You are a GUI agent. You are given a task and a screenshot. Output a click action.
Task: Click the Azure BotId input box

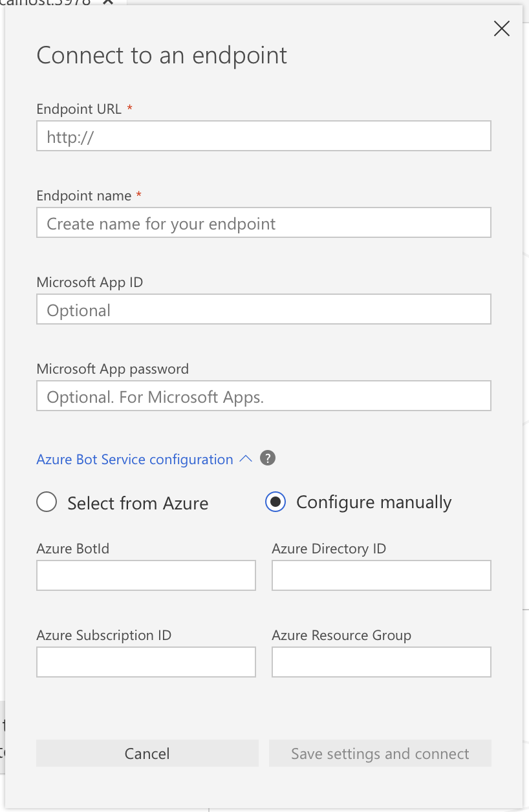[x=146, y=575]
